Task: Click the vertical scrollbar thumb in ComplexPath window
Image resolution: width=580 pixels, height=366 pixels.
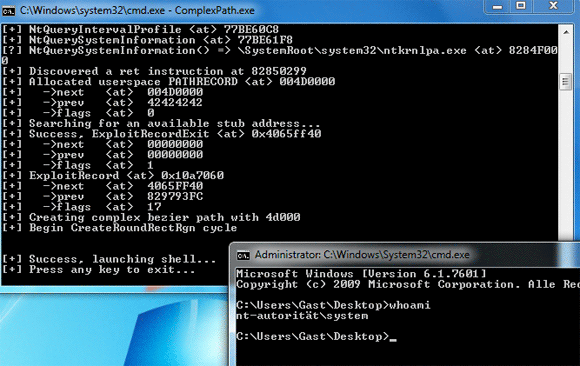Action: click(566, 82)
